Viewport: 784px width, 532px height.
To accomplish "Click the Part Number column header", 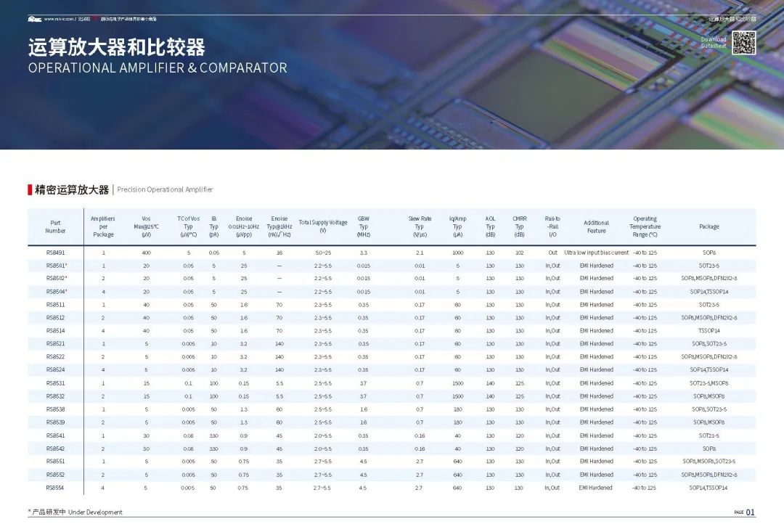I will pyautogui.click(x=55, y=227).
